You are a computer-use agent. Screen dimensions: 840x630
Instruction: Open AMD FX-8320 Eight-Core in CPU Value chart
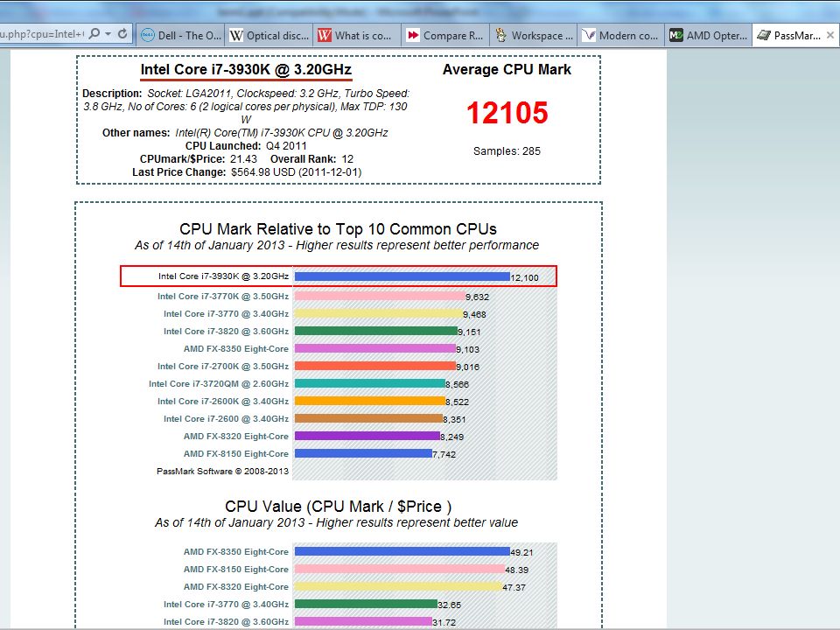coord(235,586)
